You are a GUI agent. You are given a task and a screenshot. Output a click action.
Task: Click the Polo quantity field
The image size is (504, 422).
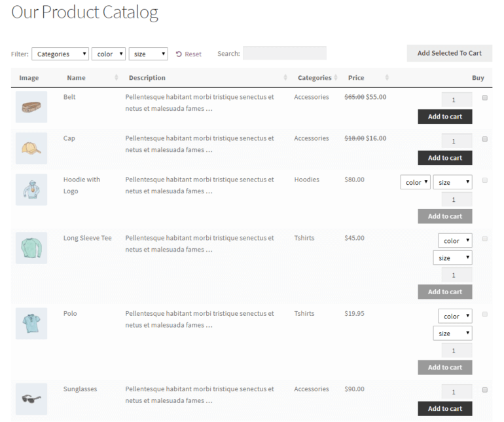pyautogui.click(x=457, y=350)
